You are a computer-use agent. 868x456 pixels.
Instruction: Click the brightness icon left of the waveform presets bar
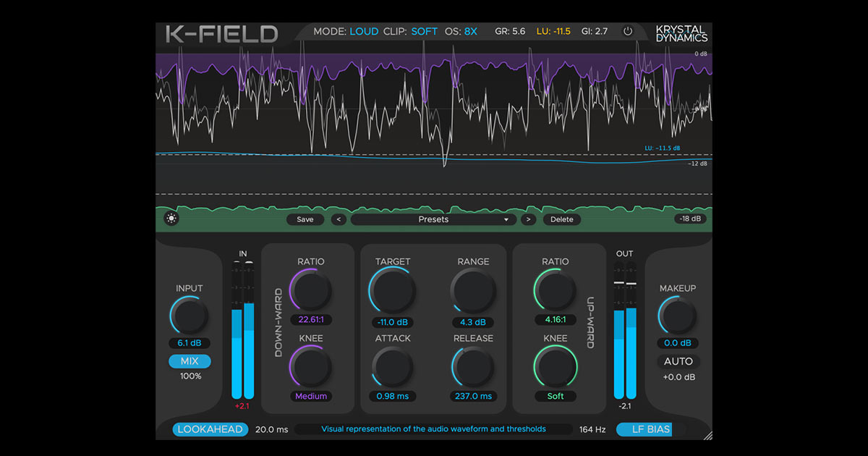(x=171, y=218)
